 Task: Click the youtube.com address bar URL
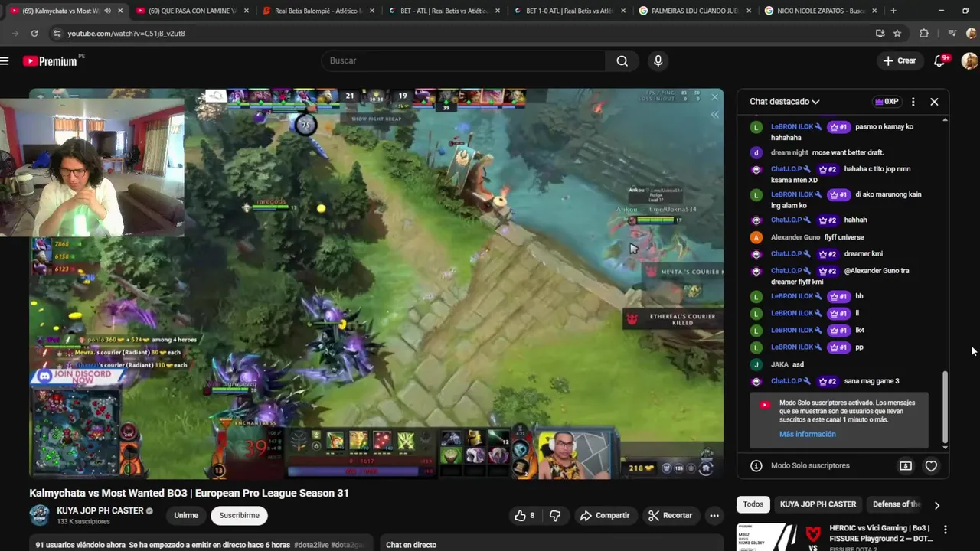[x=126, y=34]
